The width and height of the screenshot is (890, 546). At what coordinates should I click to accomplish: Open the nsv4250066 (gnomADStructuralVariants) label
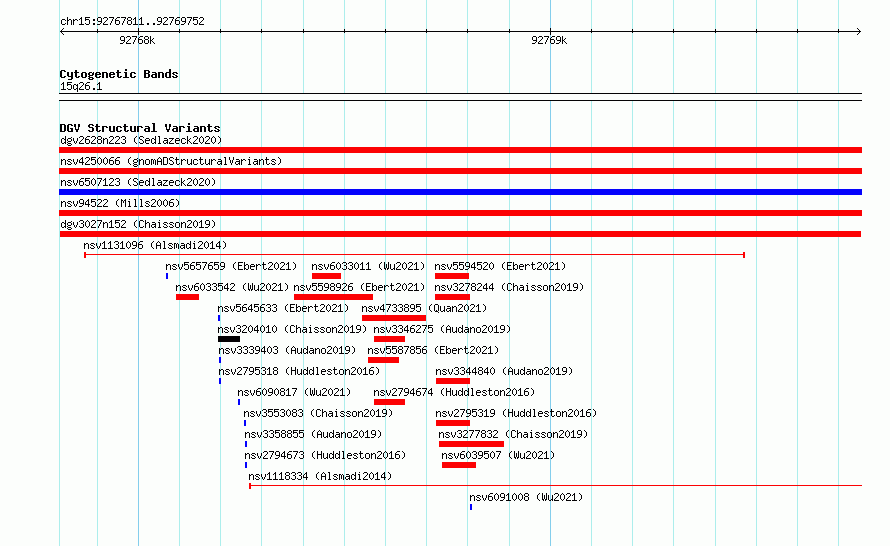pyautogui.click(x=171, y=161)
